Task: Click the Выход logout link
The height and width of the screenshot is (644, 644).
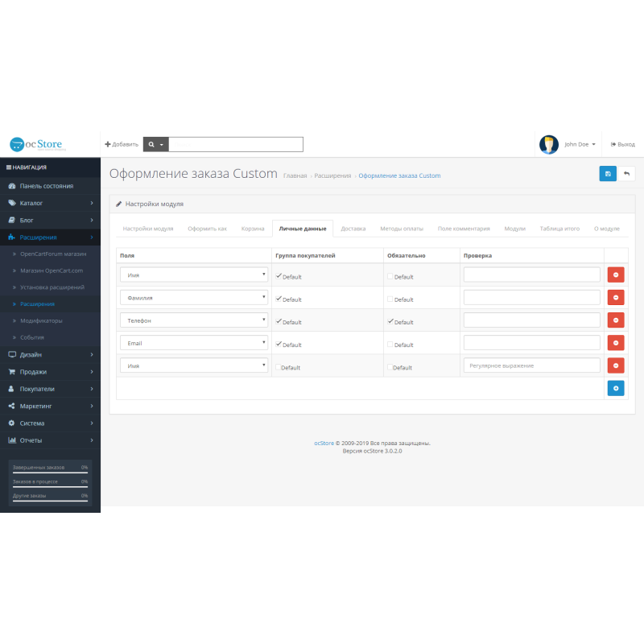Action: (x=622, y=145)
